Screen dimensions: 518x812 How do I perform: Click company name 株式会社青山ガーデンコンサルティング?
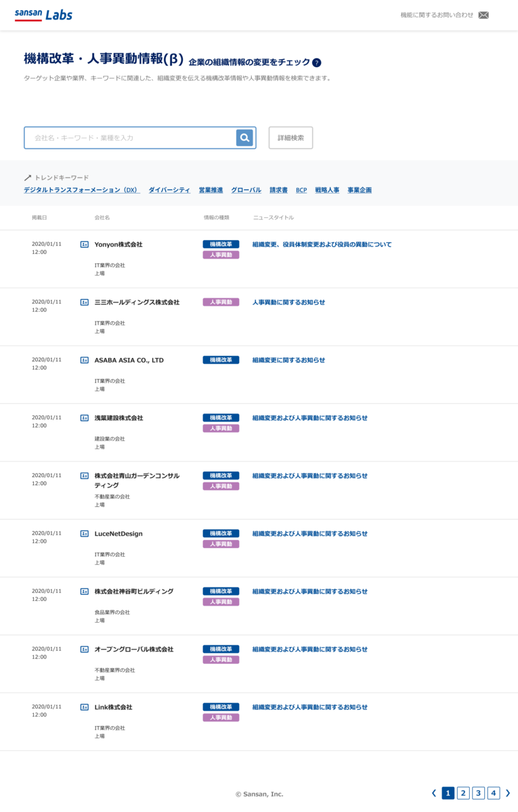[137, 480]
